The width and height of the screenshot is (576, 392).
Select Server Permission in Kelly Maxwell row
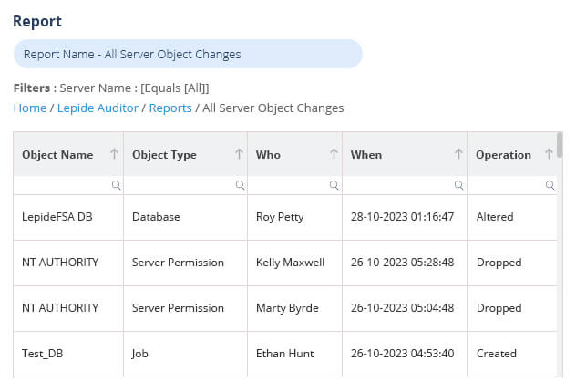pyautogui.click(x=186, y=263)
